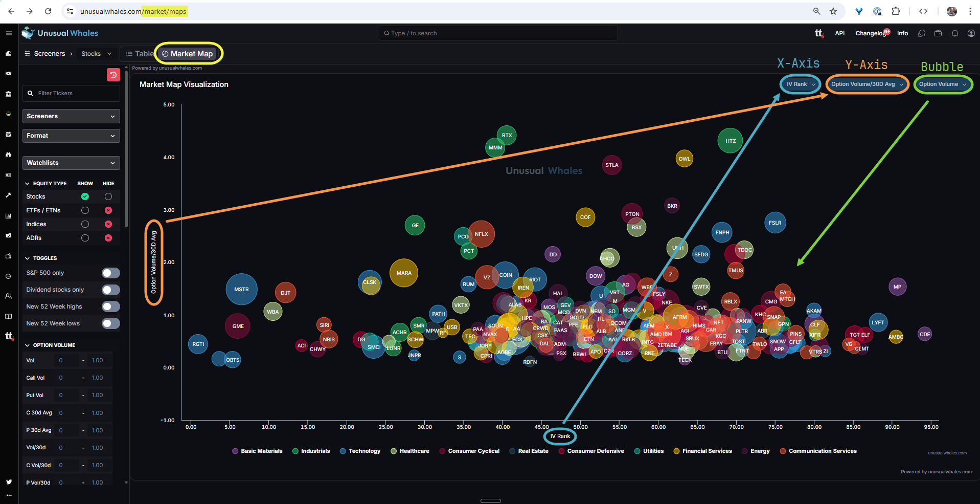The image size is (980, 504).
Task: Open the notifications bell icon
Action: 954,33
